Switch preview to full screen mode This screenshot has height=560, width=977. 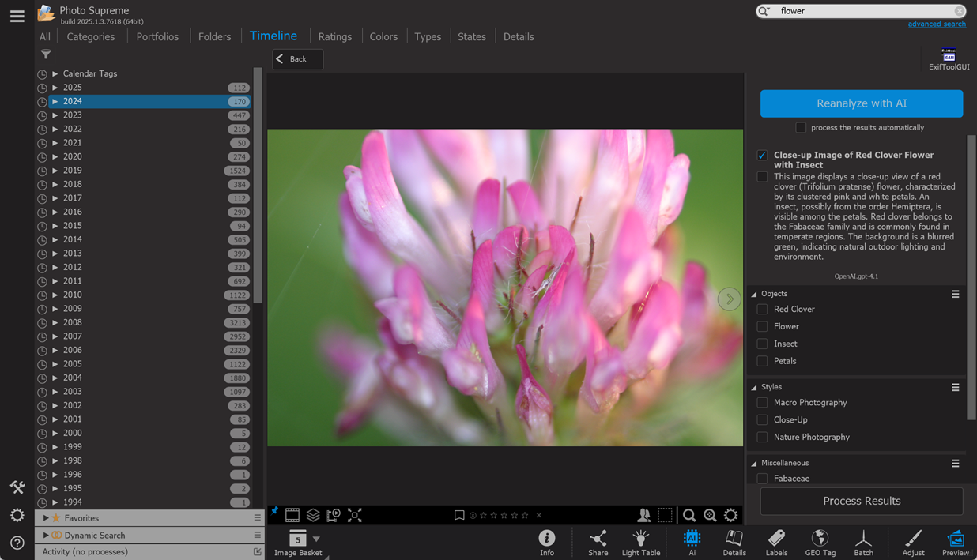355,515
